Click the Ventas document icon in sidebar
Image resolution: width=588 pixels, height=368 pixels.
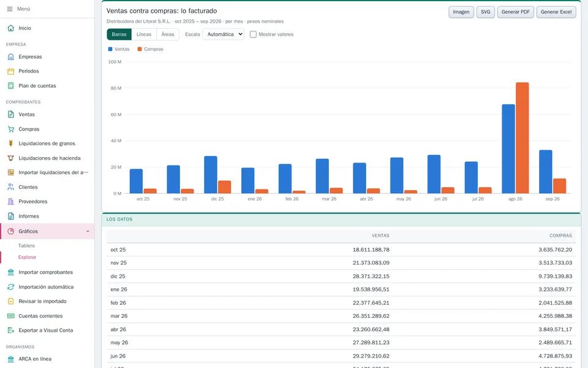(x=11, y=115)
